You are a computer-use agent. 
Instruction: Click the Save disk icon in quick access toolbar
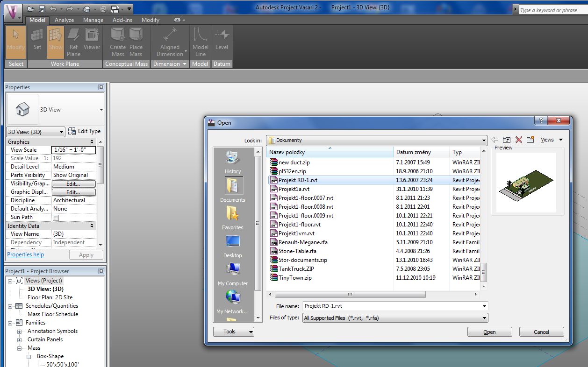tap(42, 9)
